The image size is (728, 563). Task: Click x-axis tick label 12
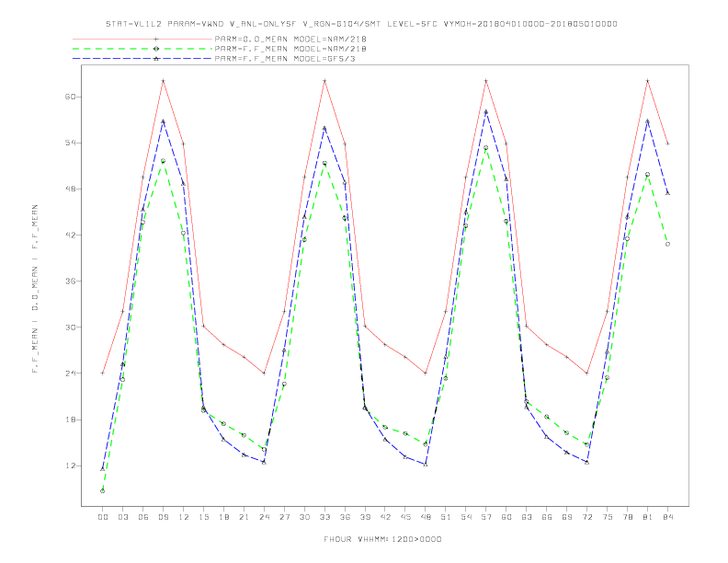(184, 517)
